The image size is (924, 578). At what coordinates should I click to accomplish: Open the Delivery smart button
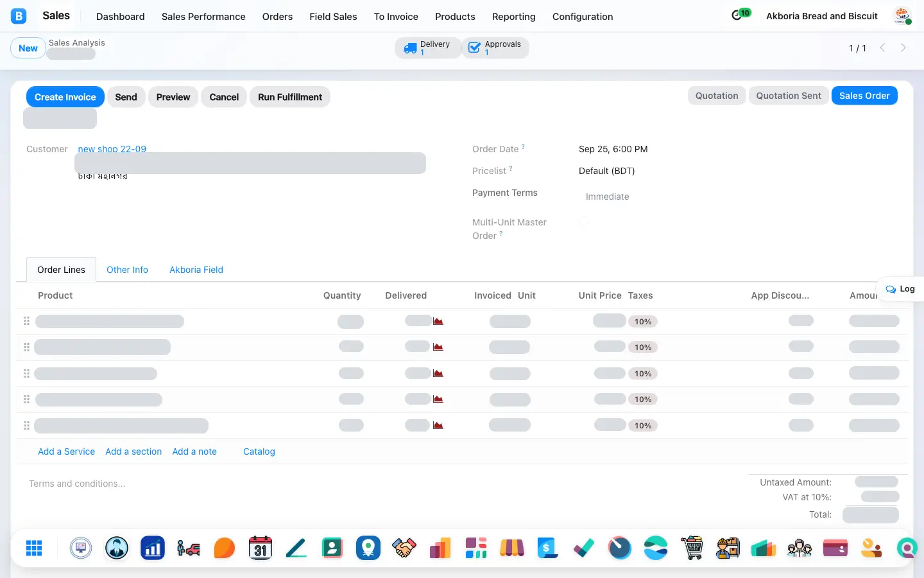pyautogui.click(x=428, y=48)
